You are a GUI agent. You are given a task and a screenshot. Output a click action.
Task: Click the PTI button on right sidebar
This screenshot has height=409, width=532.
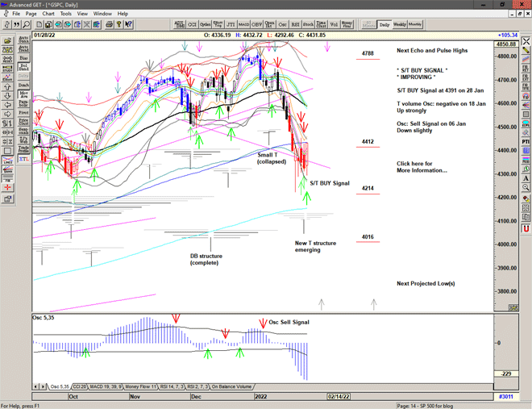click(x=524, y=141)
